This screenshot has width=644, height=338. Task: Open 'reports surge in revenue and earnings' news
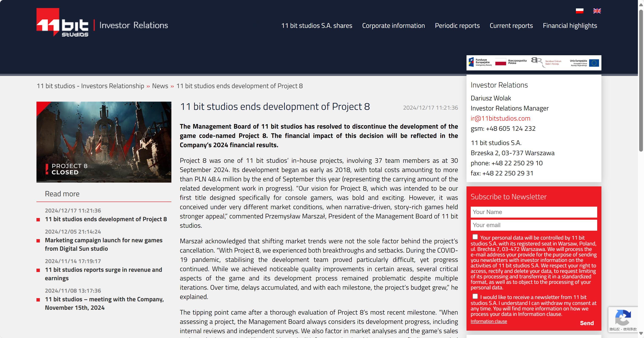[103, 274]
